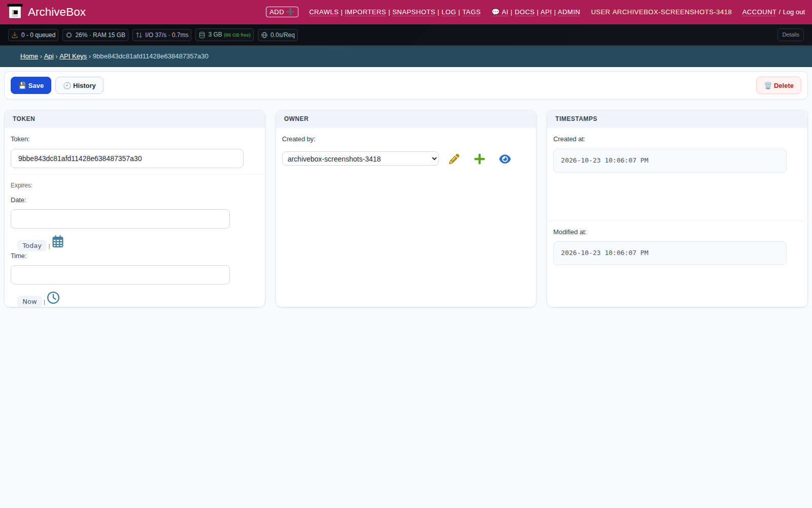This screenshot has width=812, height=508.
Task: Go to Api breadcrumb
Action: click(x=49, y=56)
